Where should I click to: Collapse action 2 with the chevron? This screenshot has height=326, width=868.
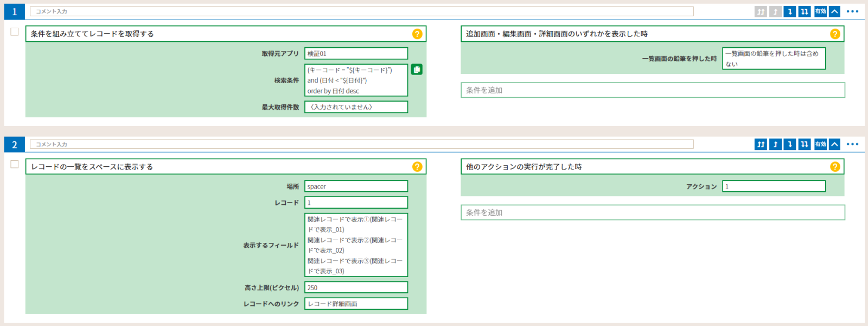[834, 144]
